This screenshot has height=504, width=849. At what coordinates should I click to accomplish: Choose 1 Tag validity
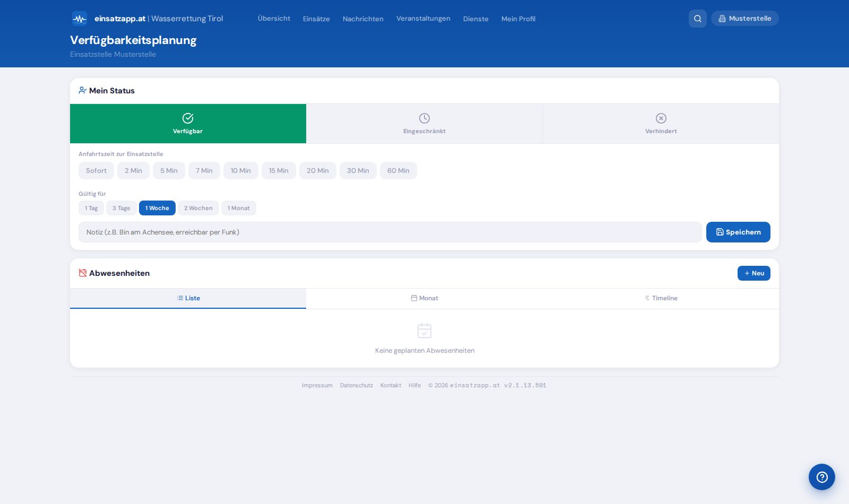(91, 208)
